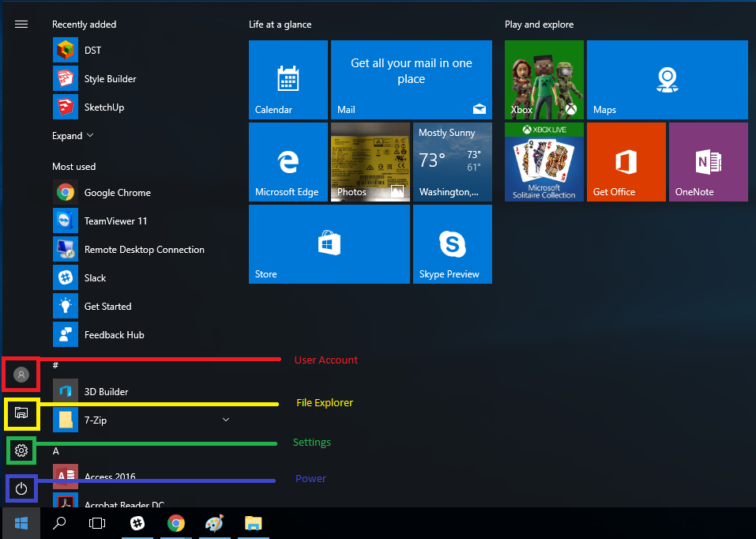Open Microsoft Solitaire Collection tile
This screenshot has height=539, width=756.
(543, 162)
